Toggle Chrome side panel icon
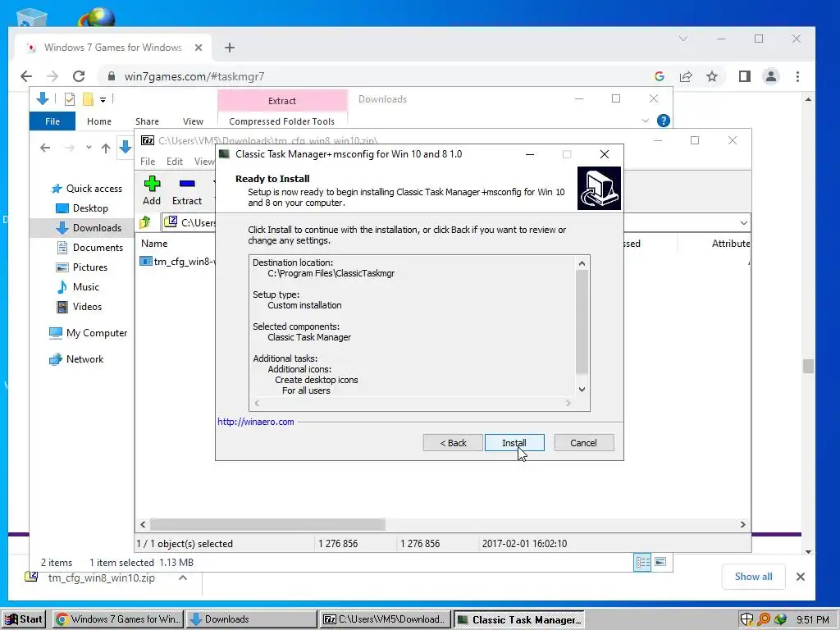This screenshot has width=840, height=630. click(x=745, y=76)
